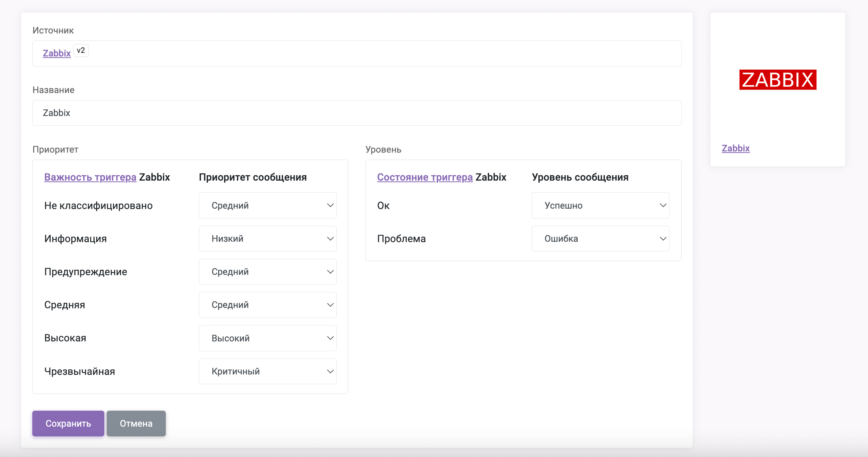Click the Приоритет section label
This screenshot has height=457, width=868.
click(56, 149)
